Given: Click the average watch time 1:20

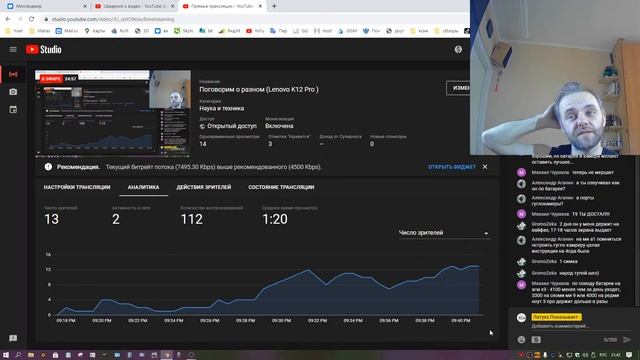Looking at the screenshot, I should click(275, 219).
